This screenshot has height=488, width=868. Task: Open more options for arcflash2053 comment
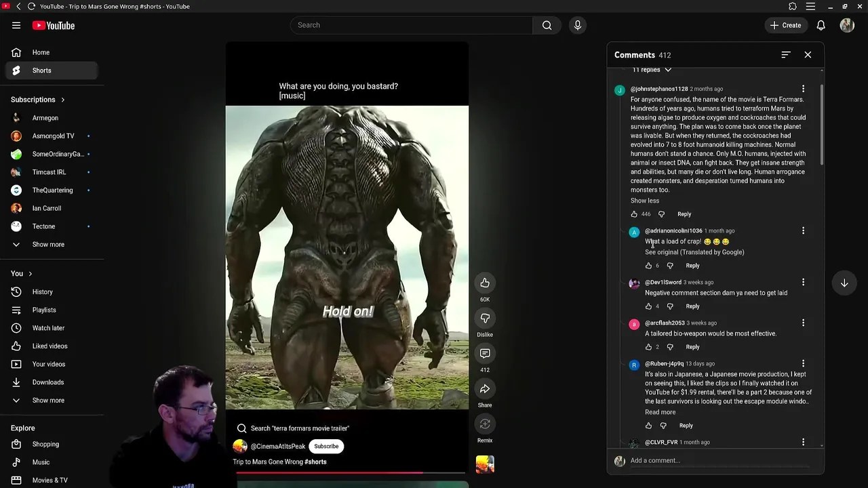(x=803, y=323)
